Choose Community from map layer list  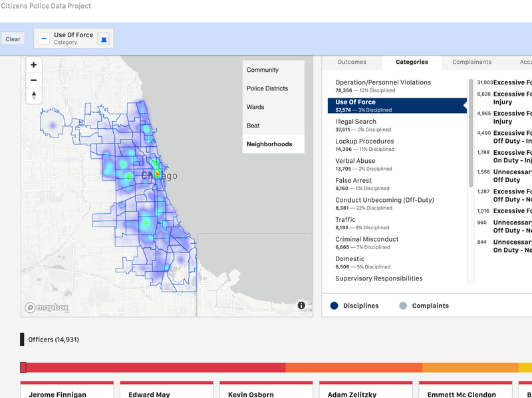[263, 70]
